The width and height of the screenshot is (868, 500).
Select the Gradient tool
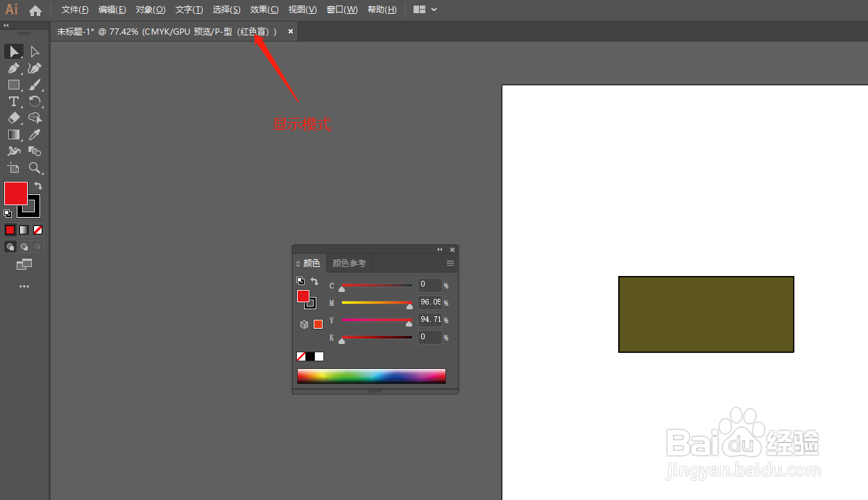click(14, 135)
